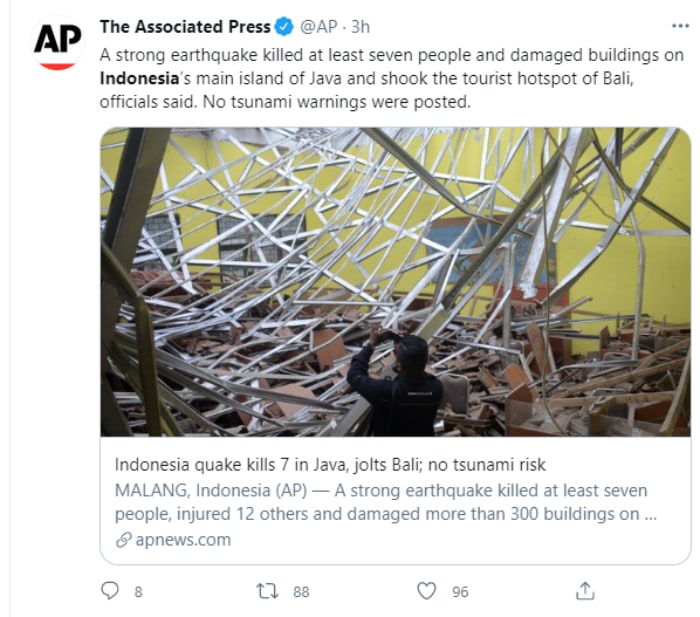Click the reply speech bubble icon

[x=110, y=591]
